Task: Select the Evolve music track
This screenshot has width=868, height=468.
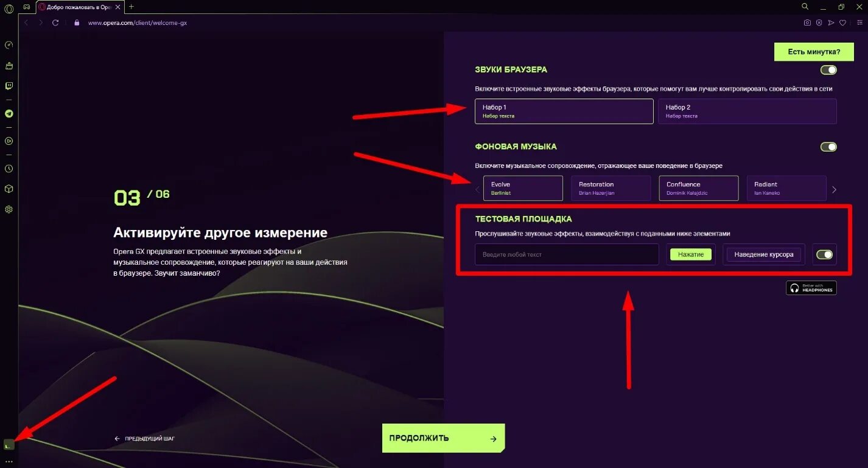Action: coord(523,188)
